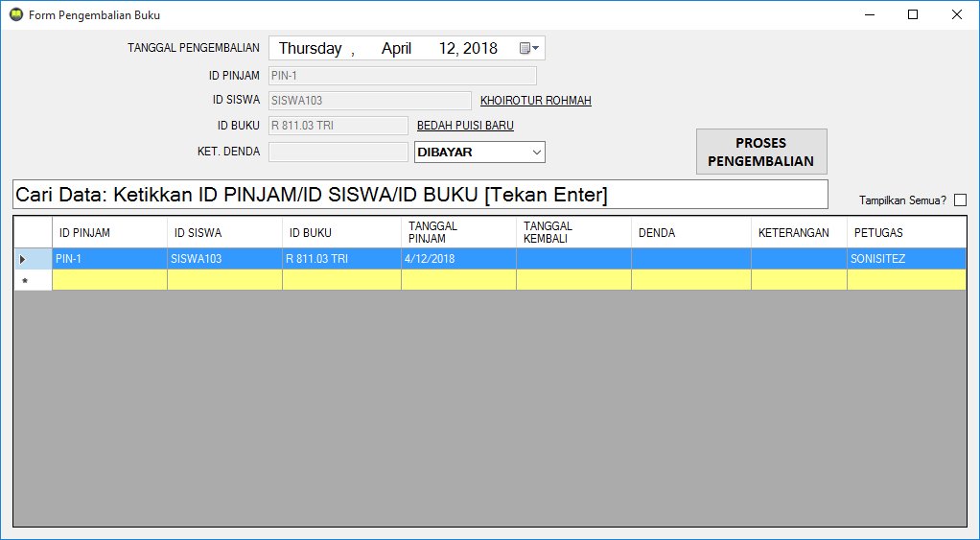The image size is (980, 540).
Task: Click the KHOIROTUR ROHMAH student name link
Action: (535, 101)
